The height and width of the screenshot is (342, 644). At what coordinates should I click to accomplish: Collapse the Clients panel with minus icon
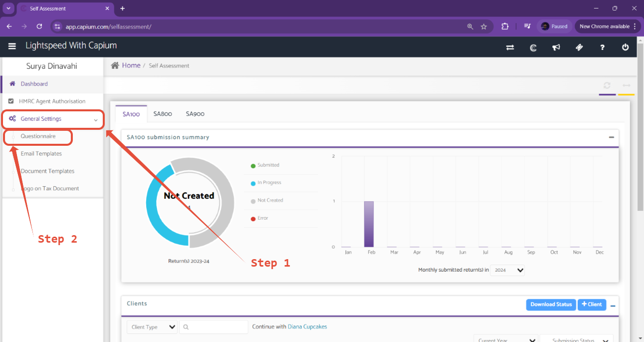(x=613, y=306)
